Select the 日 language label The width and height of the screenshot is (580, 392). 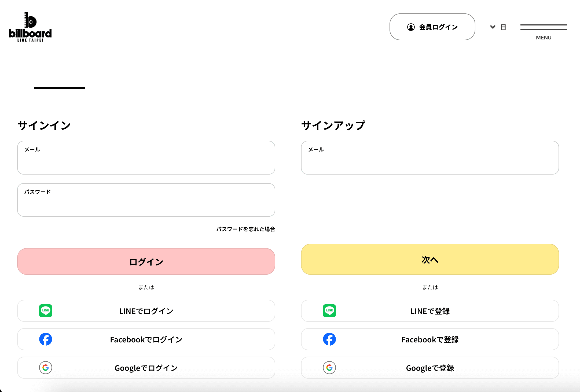pyautogui.click(x=503, y=27)
